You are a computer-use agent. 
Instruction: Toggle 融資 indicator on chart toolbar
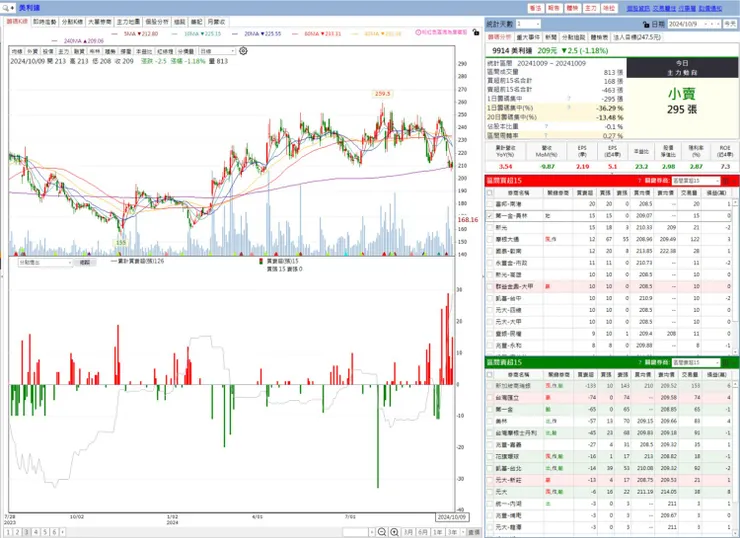tap(79, 51)
